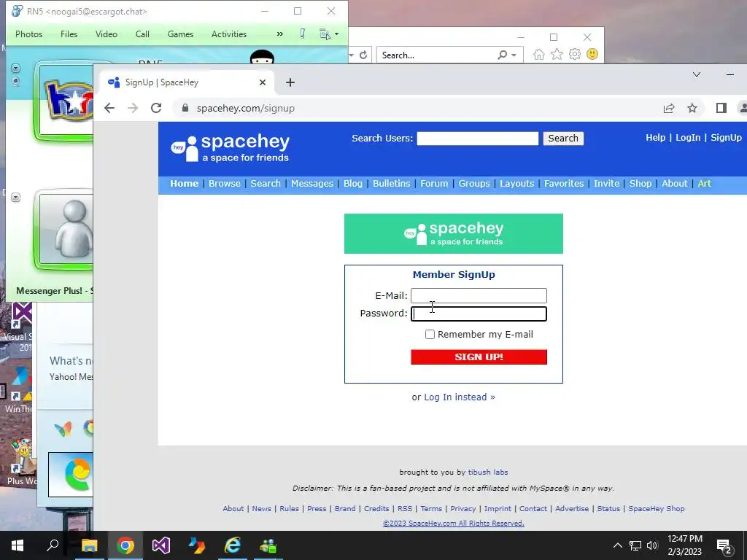Click the Search Users text box
This screenshot has width=747, height=560.
click(477, 138)
